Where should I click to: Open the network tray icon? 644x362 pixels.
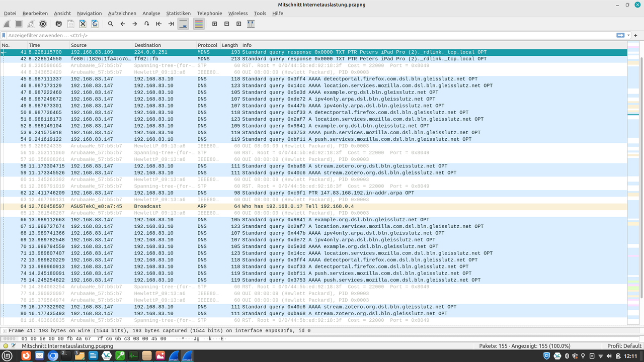pos(600,356)
